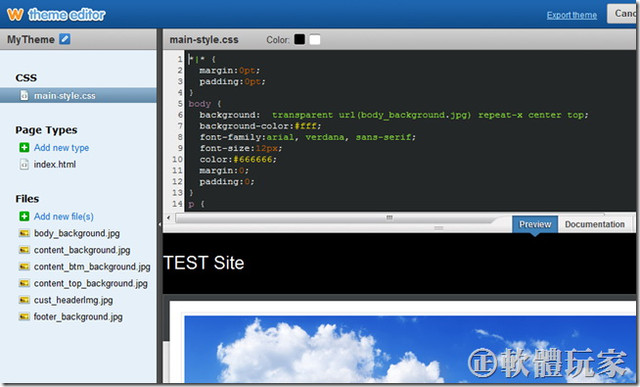
Task: Click the Add new file(s) link
Action: coord(64,216)
